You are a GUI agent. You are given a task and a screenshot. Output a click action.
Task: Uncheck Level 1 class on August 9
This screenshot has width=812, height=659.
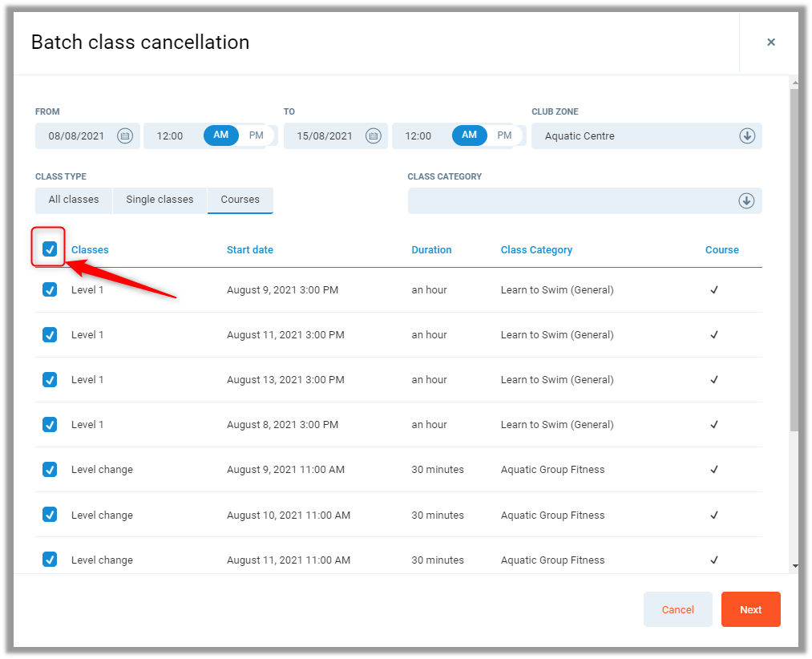[x=50, y=290]
